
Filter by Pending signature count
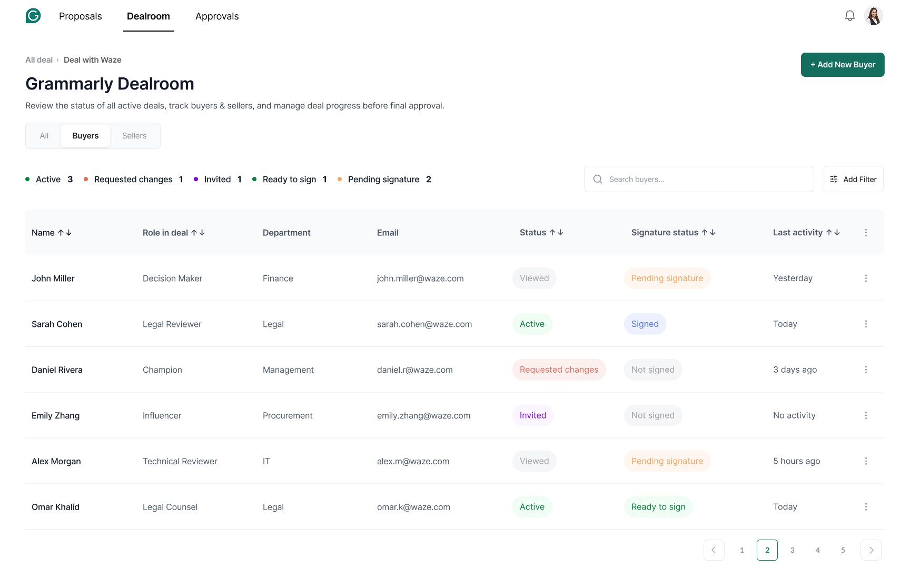(x=384, y=180)
